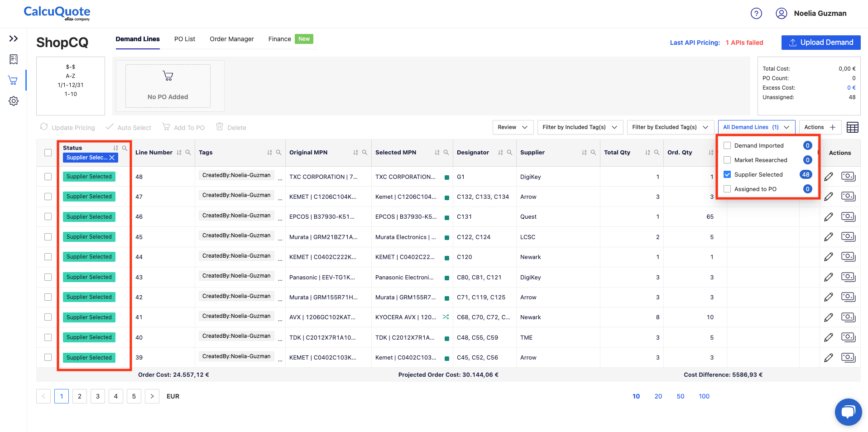Search within the Tags column
The width and height of the screenshot is (868, 432).
(x=278, y=153)
